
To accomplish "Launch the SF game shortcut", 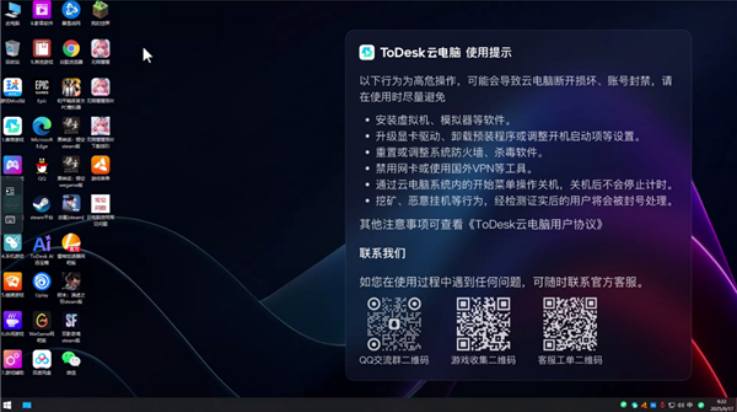I will pyautogui.click(x=71, y=321).
